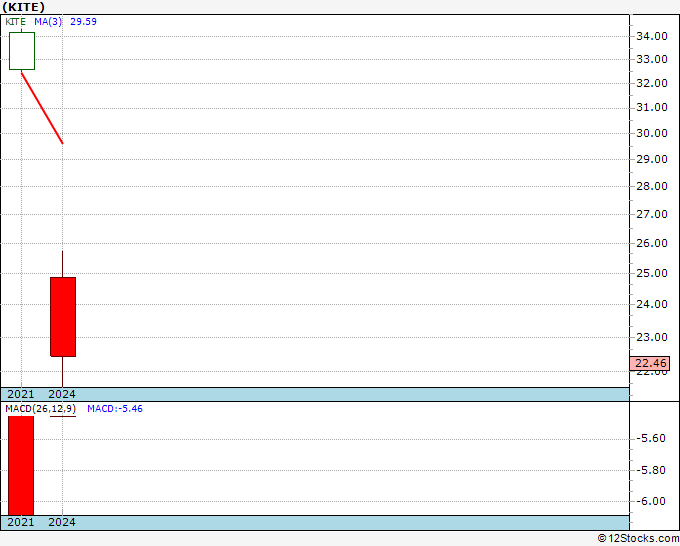Click the 29.00 price axis label
The image size is (680, 546).
click(x=651, y=159)
